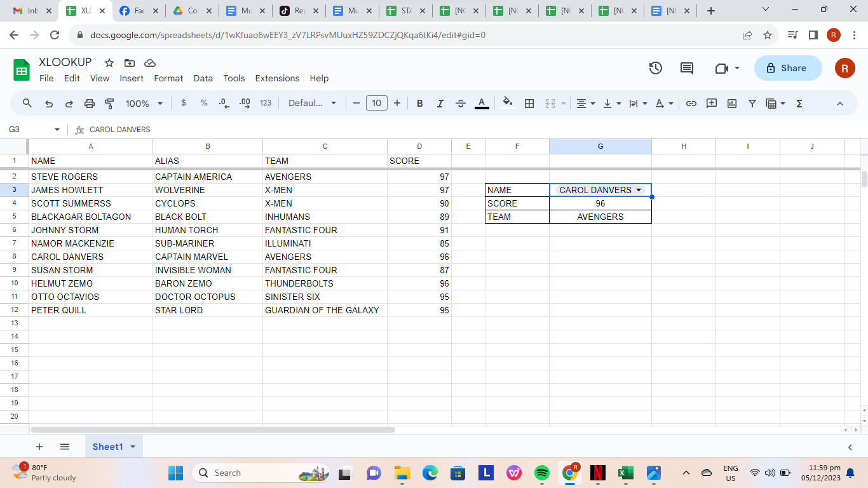Undo the last action in the toolbar
The height and width of the screenshot is (488, 868).
point(48,103)
